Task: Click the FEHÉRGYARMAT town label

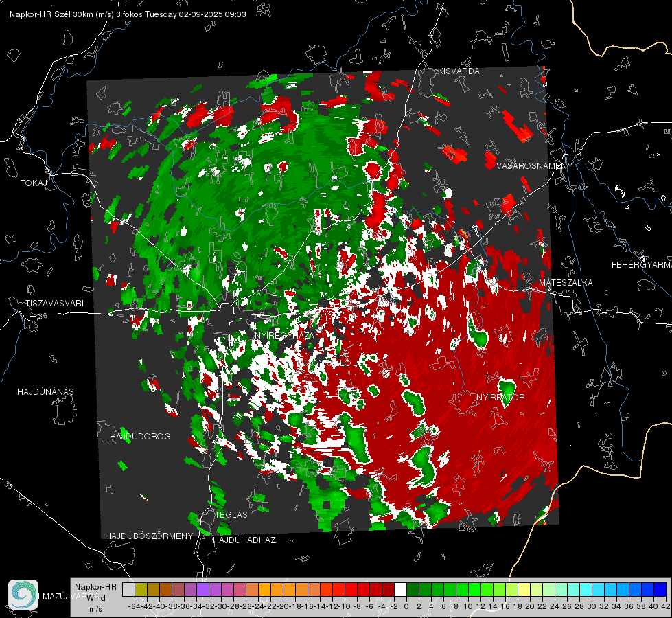Action: (641, 265)
